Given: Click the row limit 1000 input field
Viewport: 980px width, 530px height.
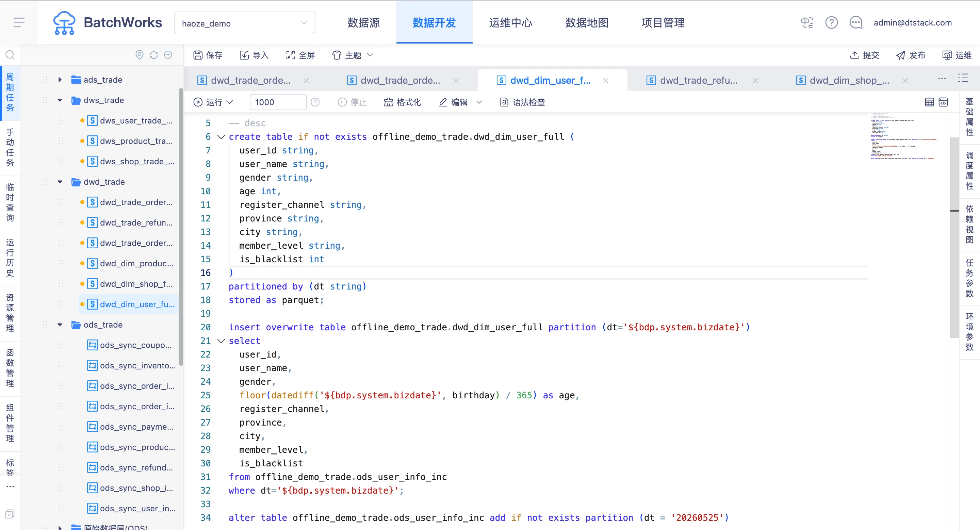Looking at the screenshot, I should (x=278, y=102).
